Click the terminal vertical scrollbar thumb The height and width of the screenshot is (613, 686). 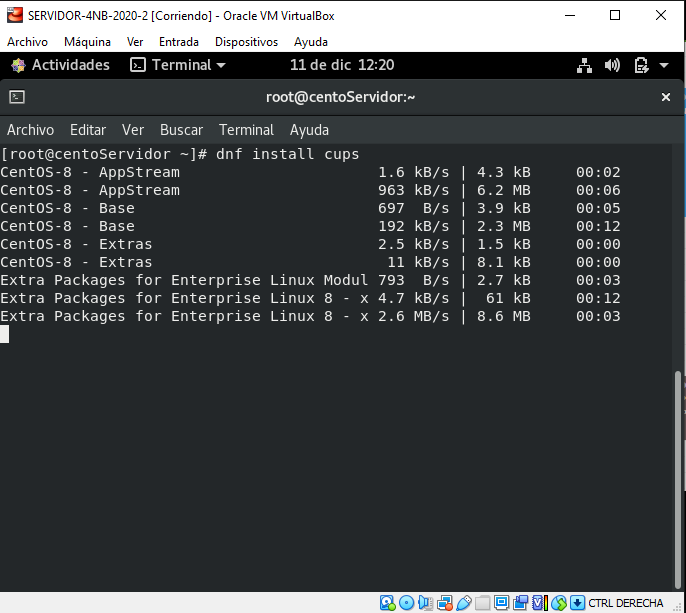point(678,480)
